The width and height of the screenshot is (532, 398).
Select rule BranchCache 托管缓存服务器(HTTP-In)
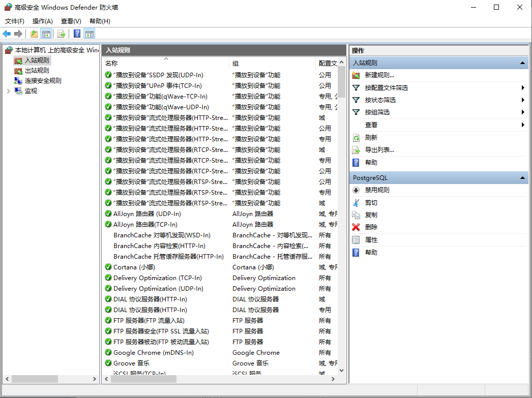[169, 257]
